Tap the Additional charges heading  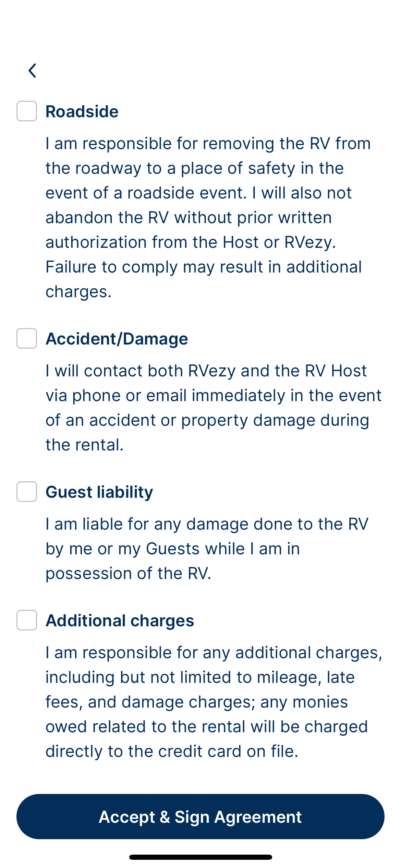[x=120, y=621]
